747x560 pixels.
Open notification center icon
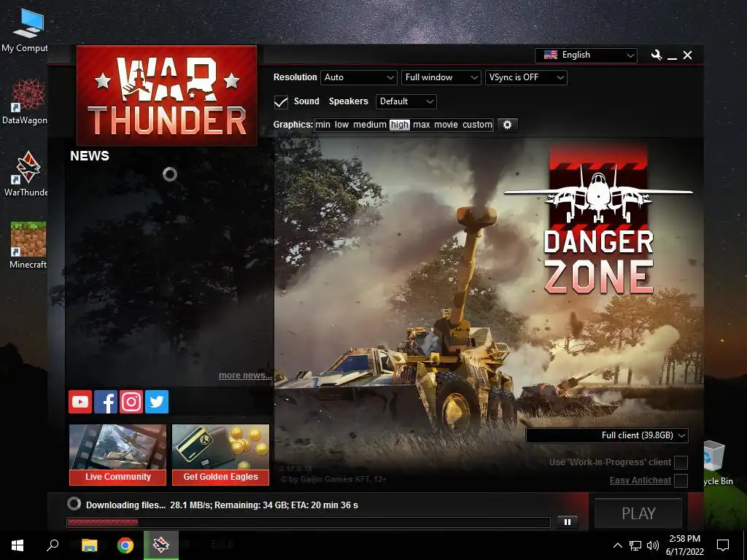[x=723, y=545]
